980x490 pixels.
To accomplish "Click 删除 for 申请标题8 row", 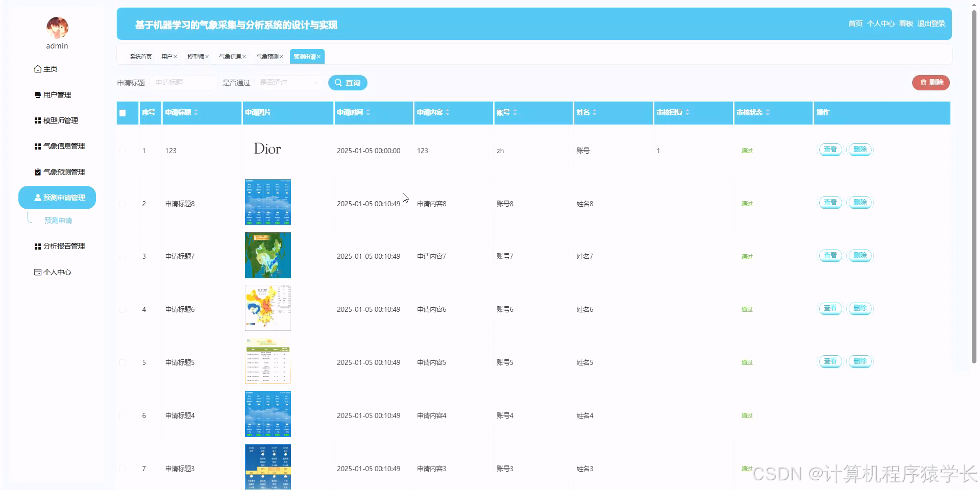I will tap(860, 203).
